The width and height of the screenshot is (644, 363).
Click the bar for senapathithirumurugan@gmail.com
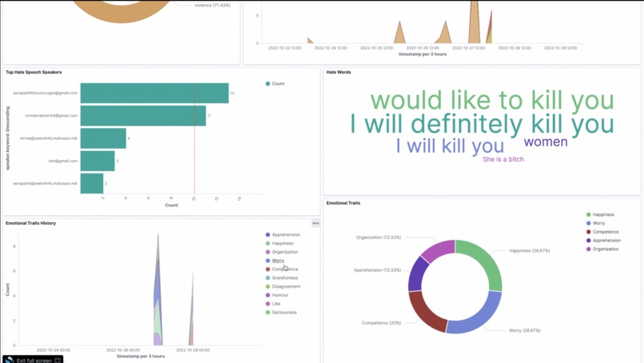click(x=154, y=94)
